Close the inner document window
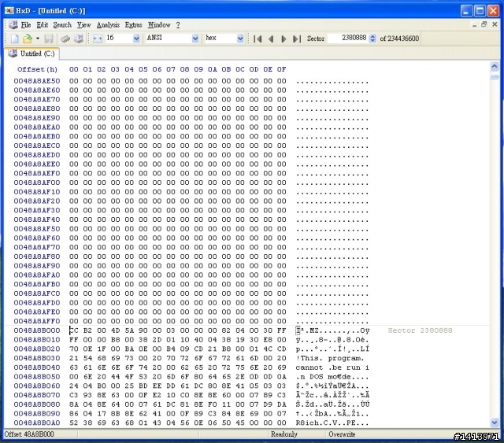 (495, 24)
